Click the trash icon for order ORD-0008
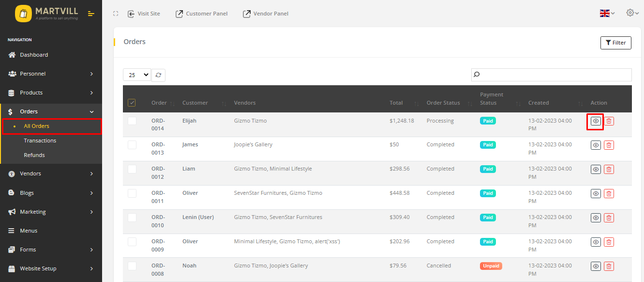The height and width of the screenshot is (282, 644). click(x=609, y=266)
